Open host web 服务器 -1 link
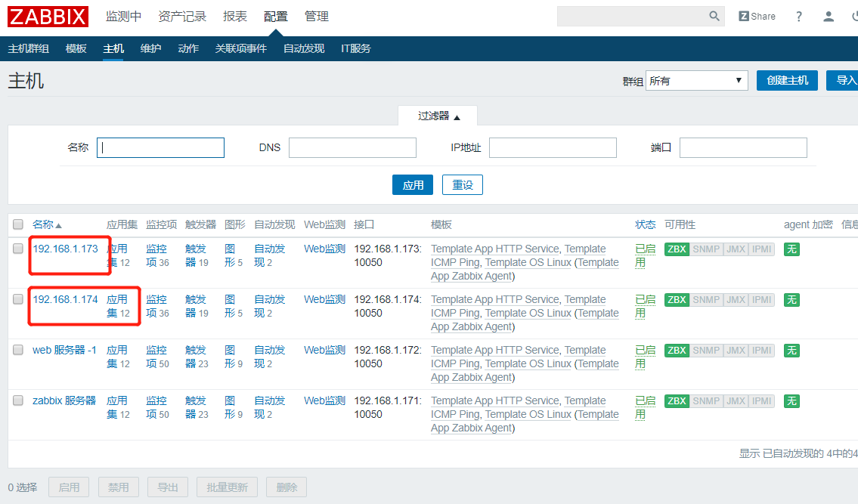 [64, 350]
